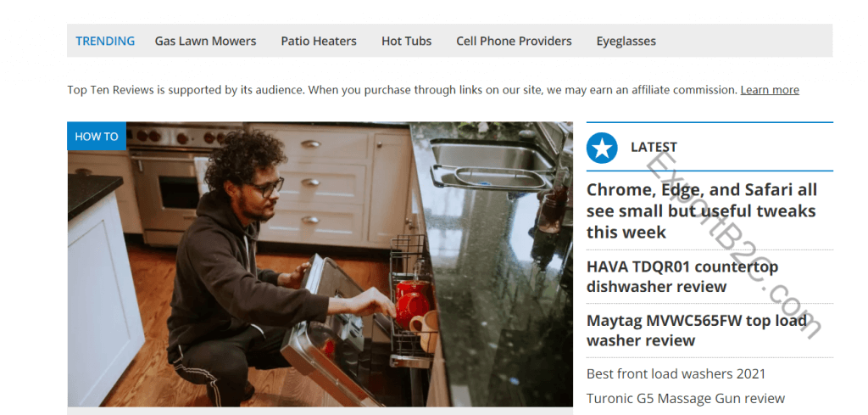868x415 pixels.
Task: Open the dishwasher featured article image
Action: 320,264
